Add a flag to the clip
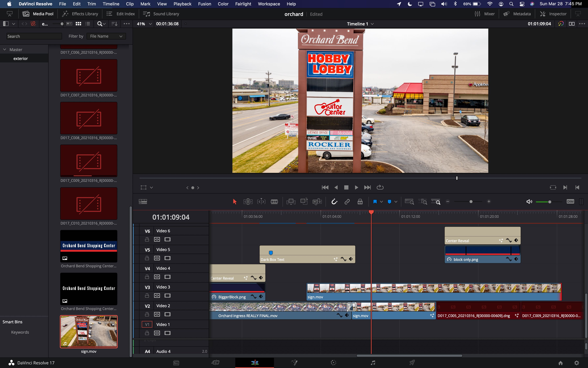The height and width of the screenshot is (368, 588). point(375,202)
